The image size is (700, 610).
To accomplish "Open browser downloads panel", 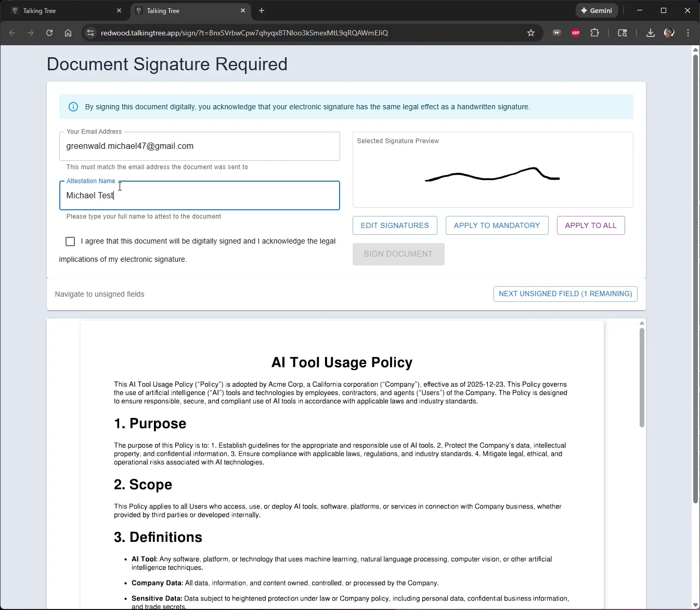I will click(x=650, y=33).
